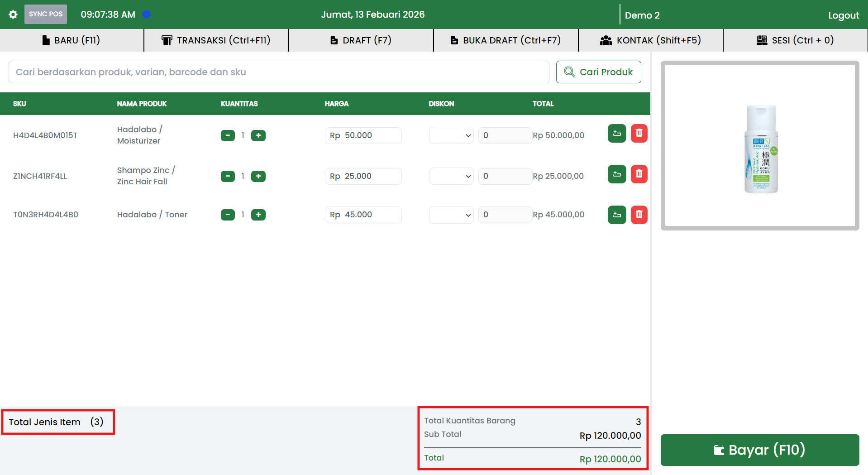Open the TRANSAKSI menu tab
This screenshot has width=868, height=475.
point(216,40)
